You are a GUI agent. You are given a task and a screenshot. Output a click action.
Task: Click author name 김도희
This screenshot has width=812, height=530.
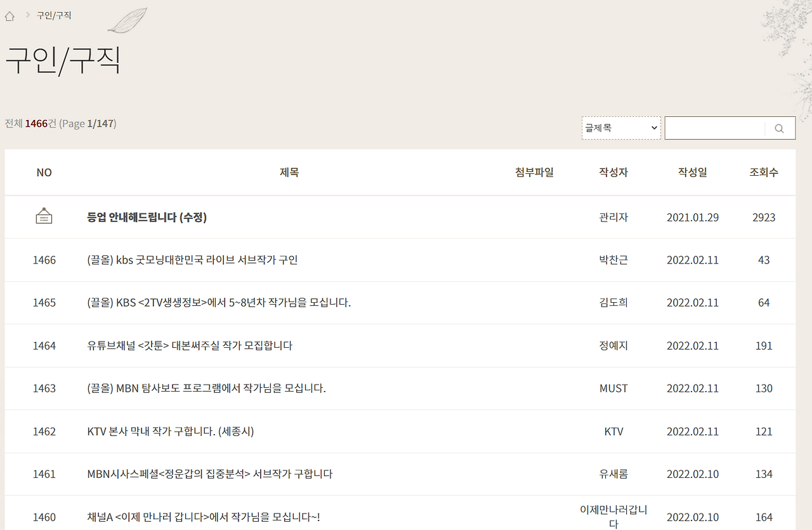click(613, 303)
